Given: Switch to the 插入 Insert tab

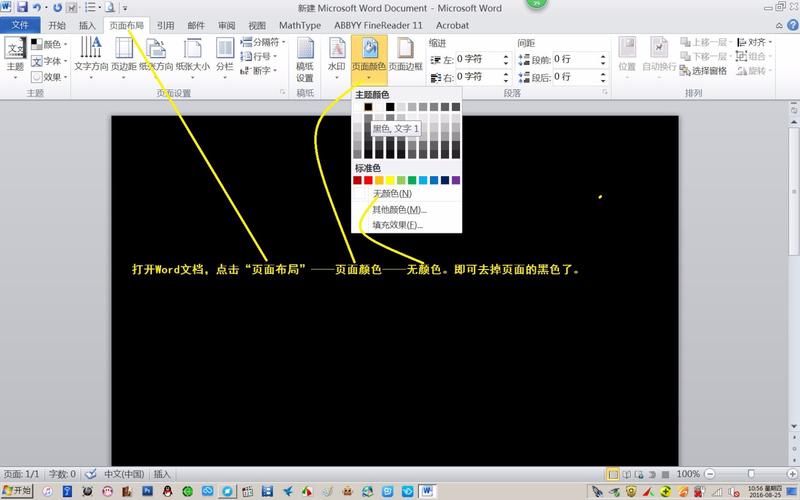Looking at the screenshot, I should tap(87, 25).
